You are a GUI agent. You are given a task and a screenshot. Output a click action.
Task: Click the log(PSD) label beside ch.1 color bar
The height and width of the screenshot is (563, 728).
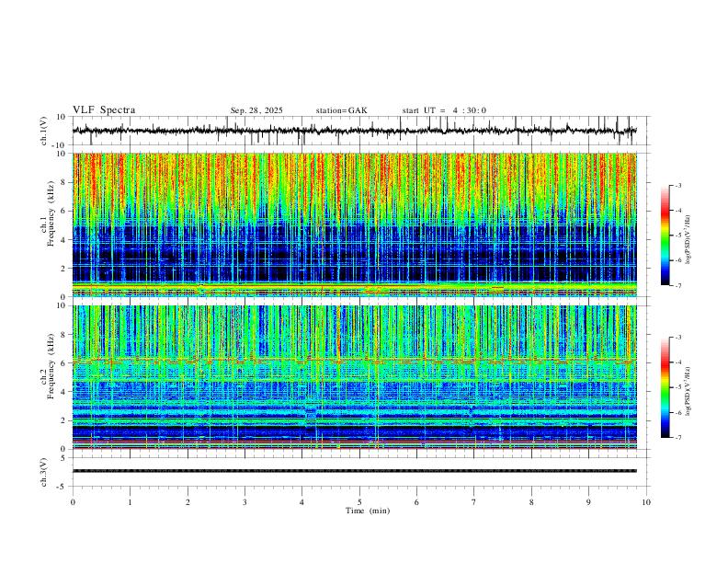[688, 239]
